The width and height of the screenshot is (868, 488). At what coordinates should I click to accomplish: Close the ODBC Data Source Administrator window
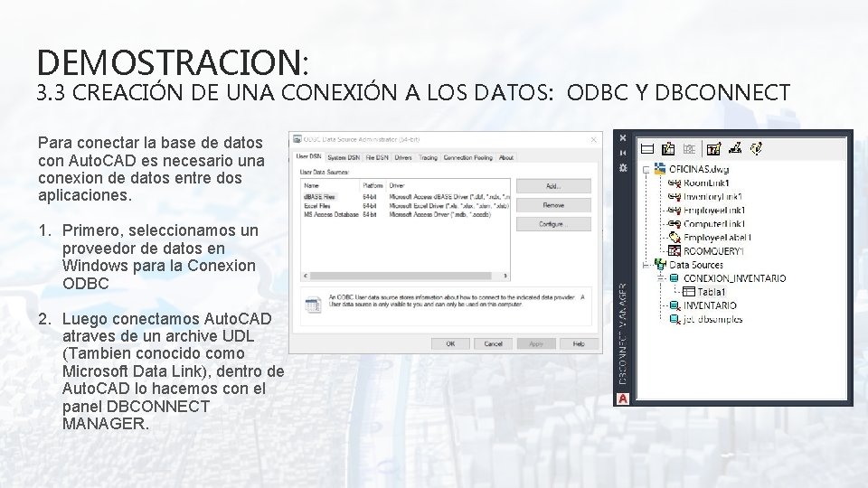pyautogui.click(x=593, y=140)
